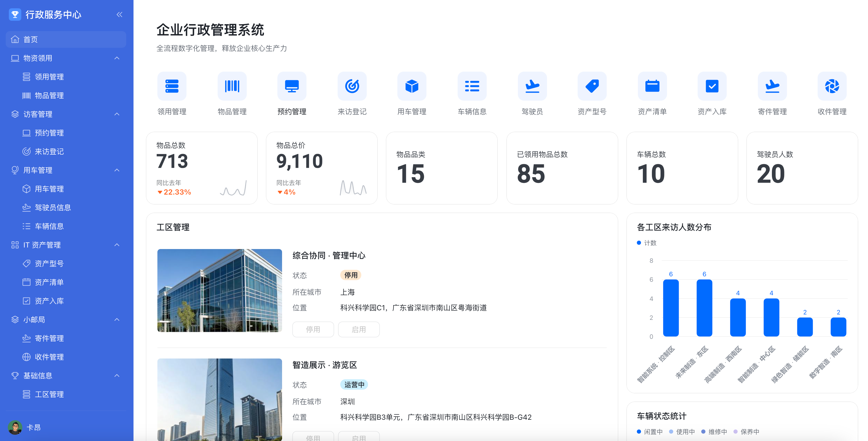Collapse IT 资产管理 sidebar section
Viewport: 868px width, 441px height.
click(x=117, y=245)
